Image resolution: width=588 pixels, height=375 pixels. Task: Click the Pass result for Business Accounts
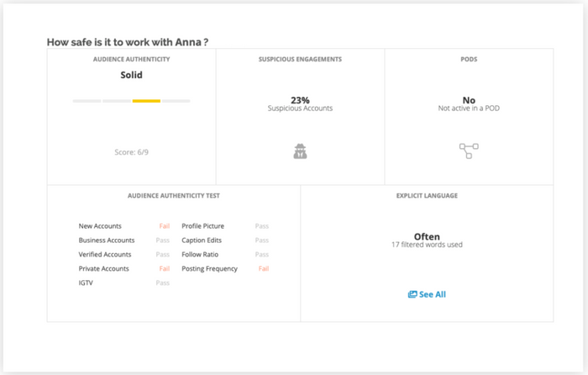[163, 240]
